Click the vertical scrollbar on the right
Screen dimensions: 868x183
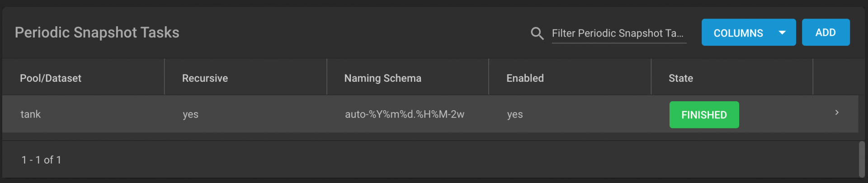click(862, 159)
